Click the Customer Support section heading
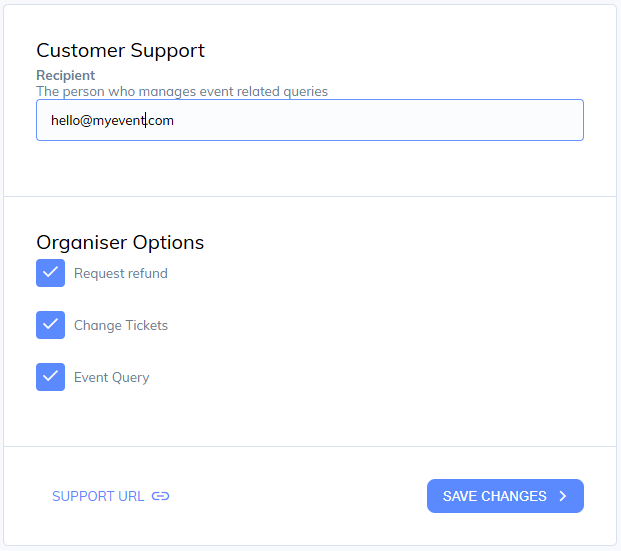 [120, 51]
